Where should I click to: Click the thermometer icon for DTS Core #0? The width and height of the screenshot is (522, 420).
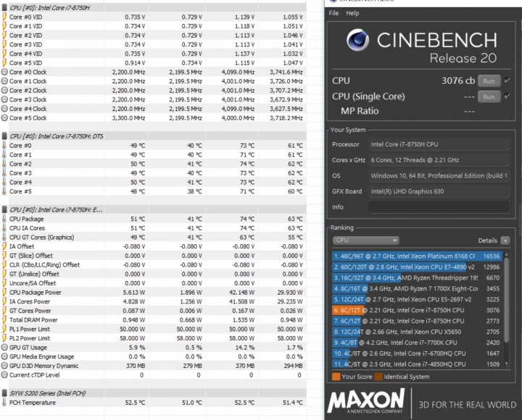(4, 146)
